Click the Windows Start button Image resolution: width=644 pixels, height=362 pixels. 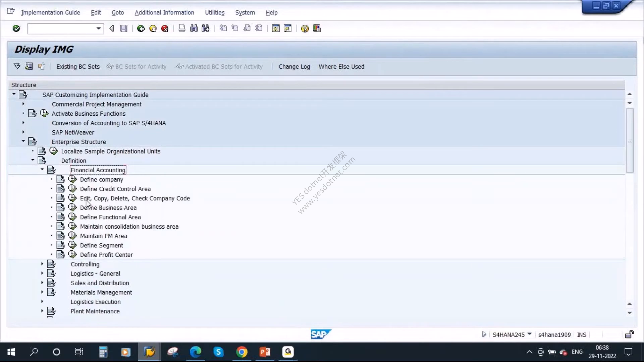tap(11, 352)
